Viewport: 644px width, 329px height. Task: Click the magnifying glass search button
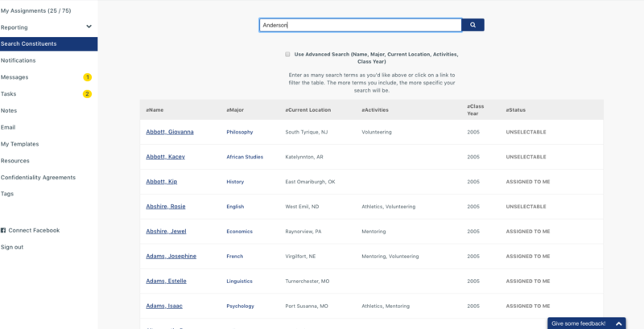(x=473, y=25)
